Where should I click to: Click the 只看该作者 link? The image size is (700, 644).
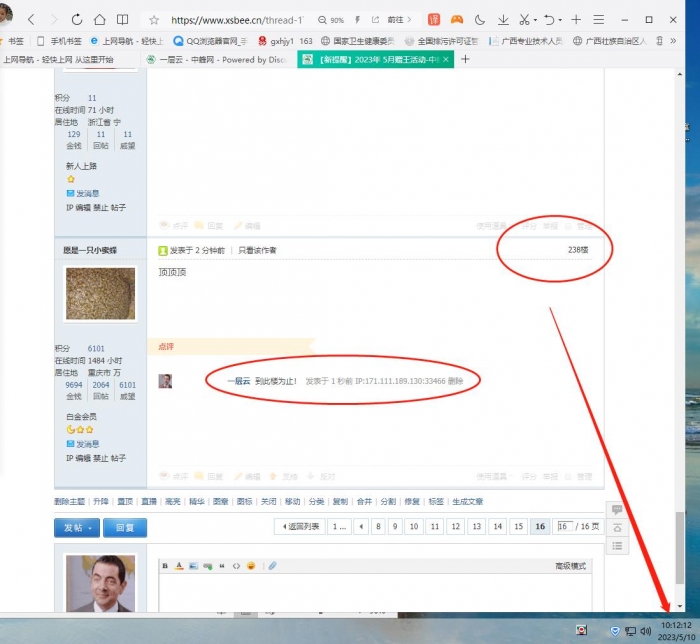[257, 250]
